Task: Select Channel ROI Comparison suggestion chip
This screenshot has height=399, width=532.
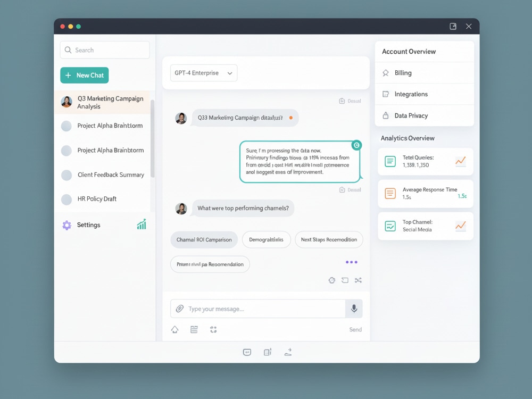Action: (204, 239)
